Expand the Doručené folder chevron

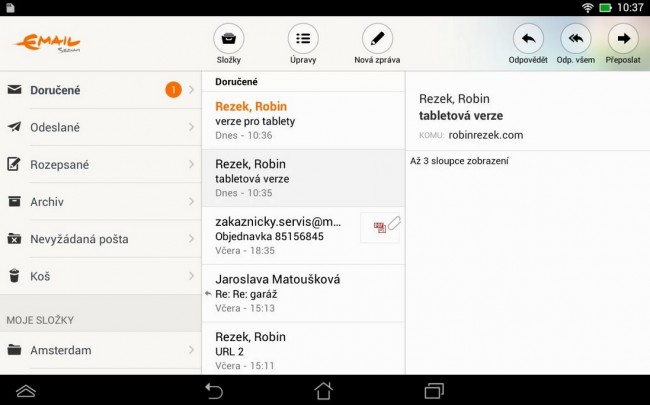click(191, 90)
